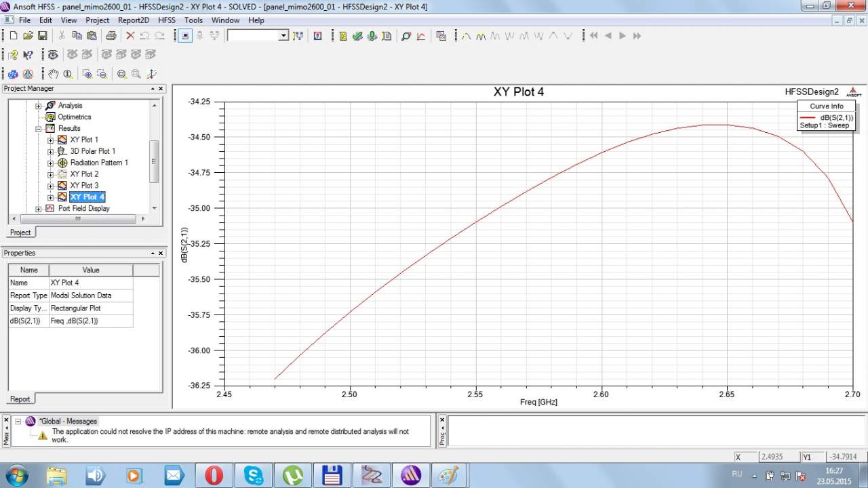Activate the What's This help cursor icon
Image resolution: width=868 pixels, height=488 pixels.
tap(28, 55)
